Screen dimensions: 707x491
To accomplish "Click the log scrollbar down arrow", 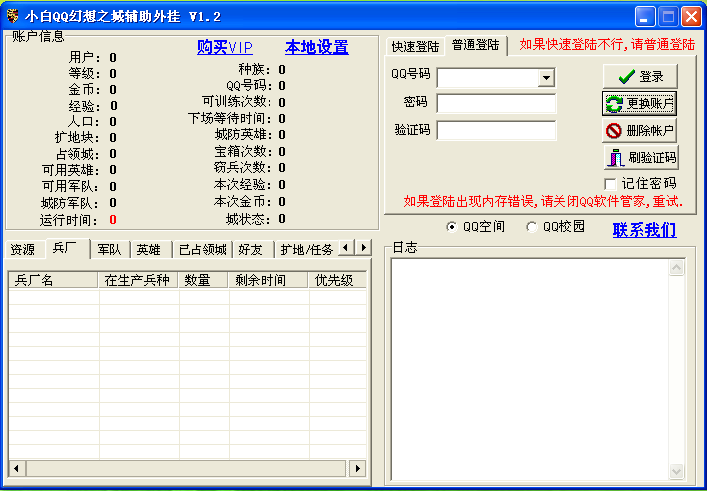I will [x=676, y=472].
